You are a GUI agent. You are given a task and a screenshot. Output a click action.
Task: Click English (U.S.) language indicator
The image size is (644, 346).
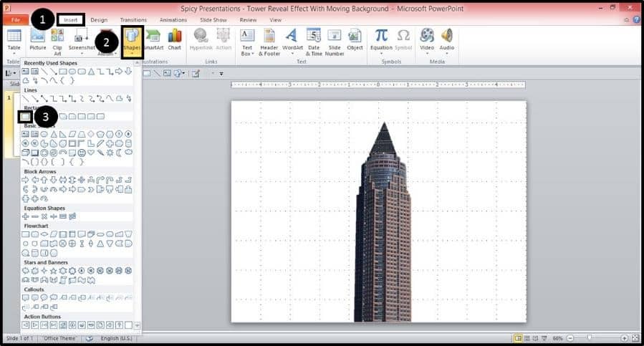(x=116, y=338)
